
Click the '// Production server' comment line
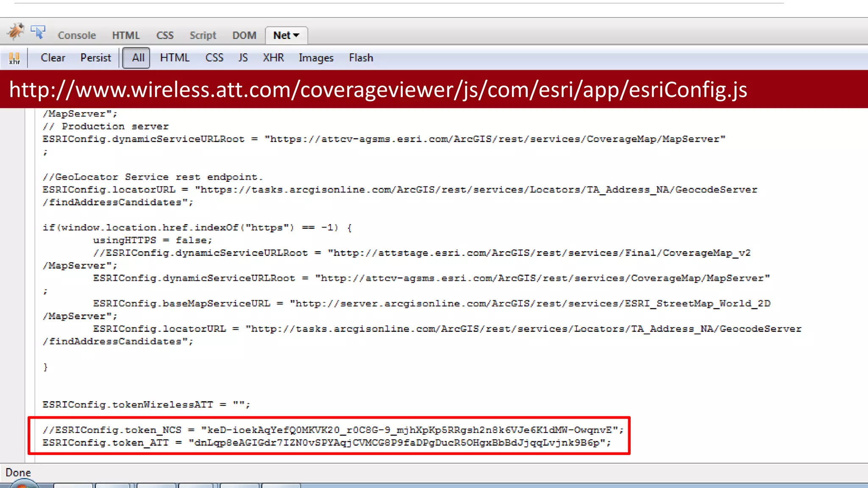pos(106,126)
